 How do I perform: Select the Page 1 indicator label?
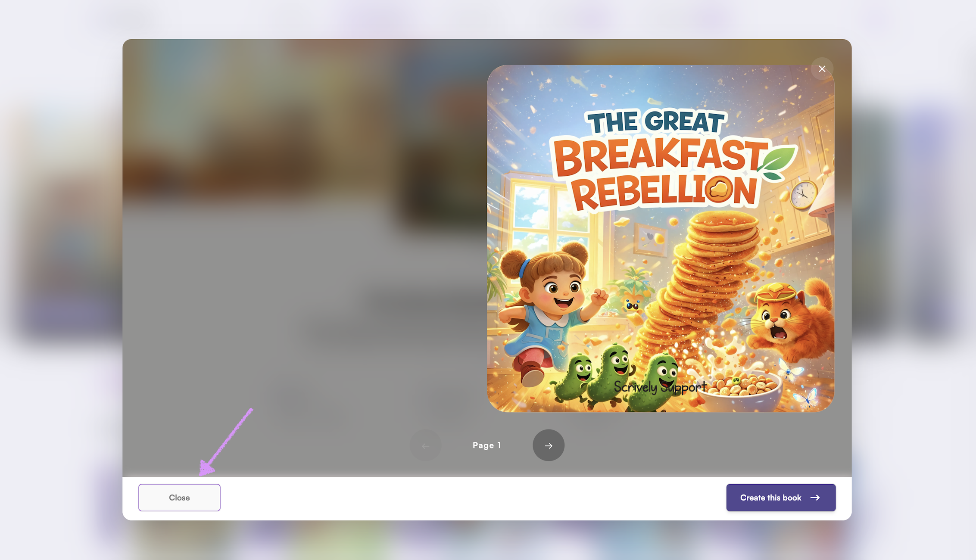[x=487, y=445]
